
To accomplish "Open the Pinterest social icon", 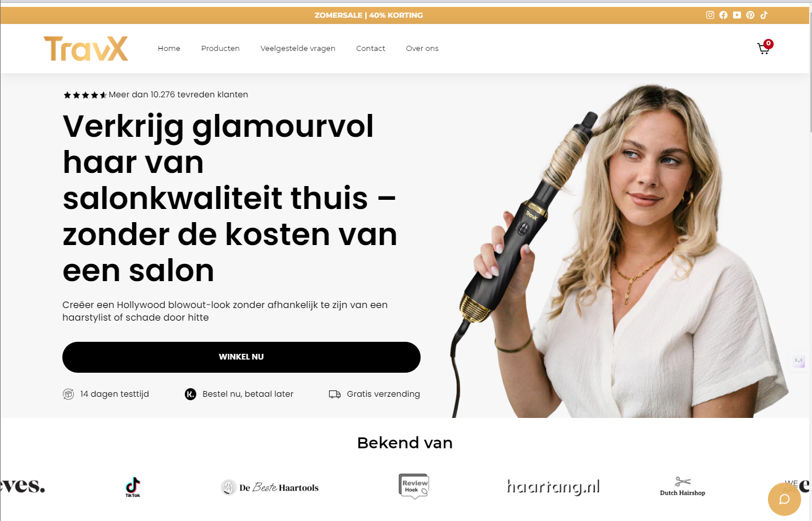I will click(750, 15).
